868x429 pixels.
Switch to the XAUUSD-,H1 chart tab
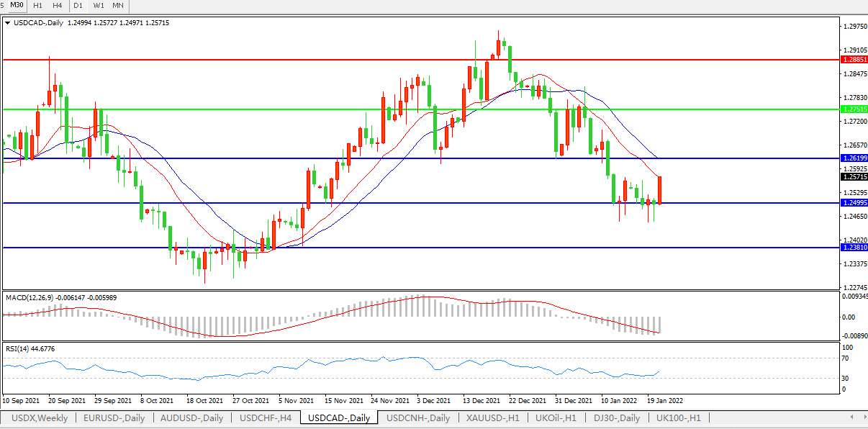tap(492, 418)
